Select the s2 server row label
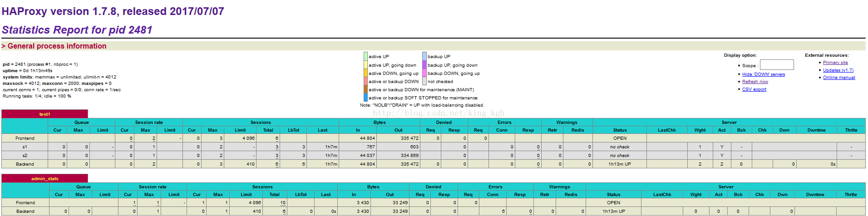The image size is (868, 216). pyautogui.click(x=25, y=156)
